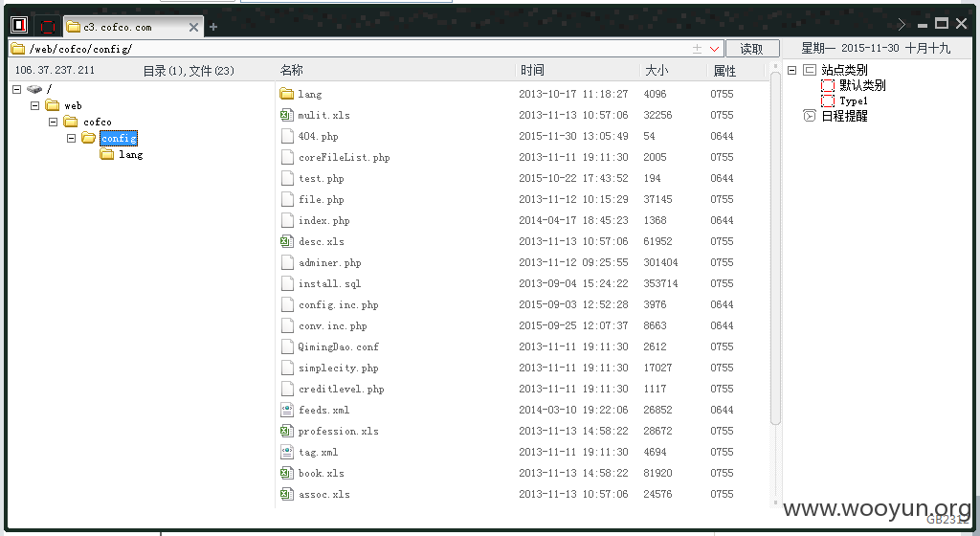Click the 默认类别 red category icon
This screenshot has width=980, height=536.
click(828, 85)
